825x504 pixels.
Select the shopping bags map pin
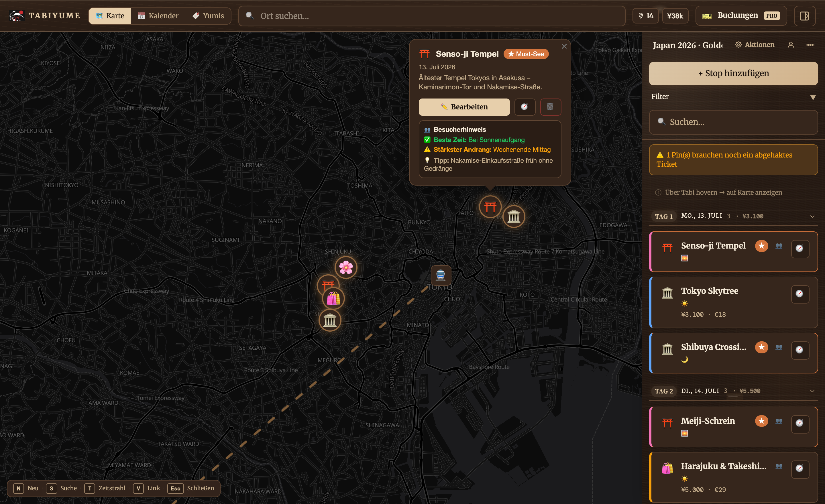(333, 298)
